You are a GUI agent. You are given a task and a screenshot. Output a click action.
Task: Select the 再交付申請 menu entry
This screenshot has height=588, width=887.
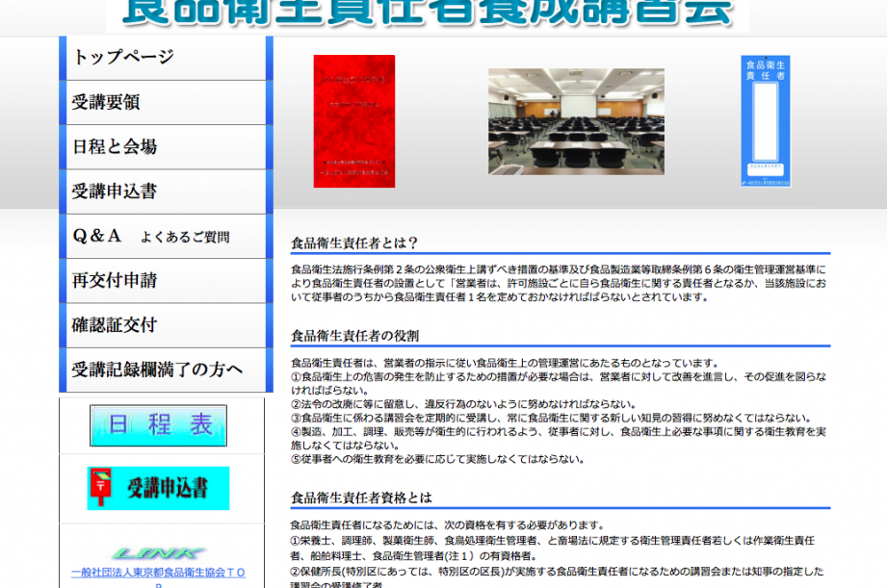(164, 281)
